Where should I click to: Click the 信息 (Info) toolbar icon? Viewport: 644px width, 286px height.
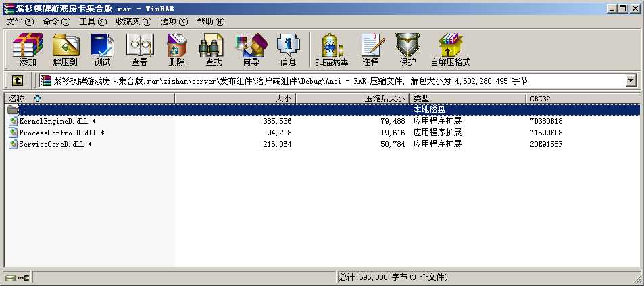tap(288, 45)
